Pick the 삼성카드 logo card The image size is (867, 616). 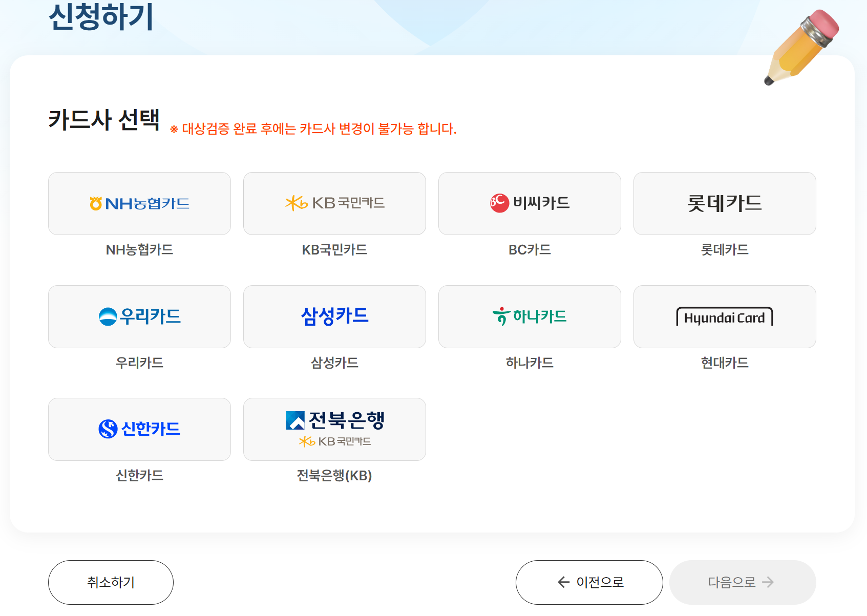(x=334, y=316)
